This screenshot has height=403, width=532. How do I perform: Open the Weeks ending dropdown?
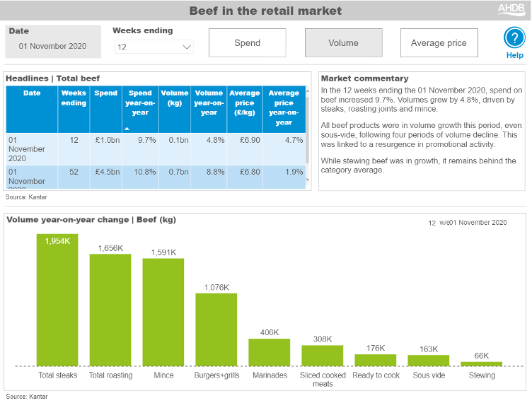coord(154,47)
